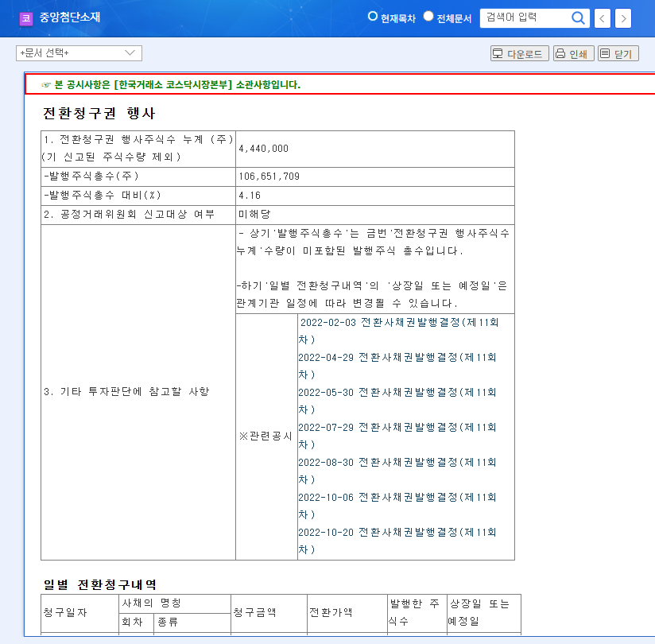
Task: Select the 전체문서 radio button
Action: (x=428, y=16)
